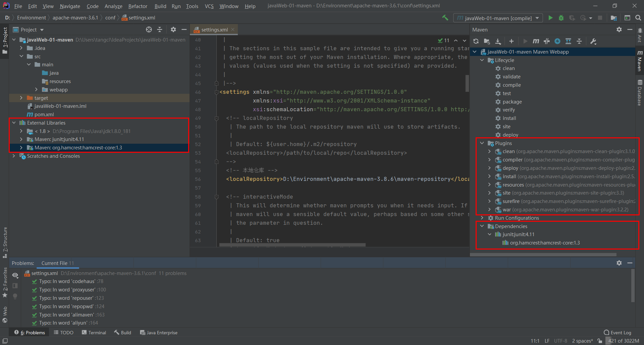Click the Build Project hammer icon

click(x=445, y=18)
